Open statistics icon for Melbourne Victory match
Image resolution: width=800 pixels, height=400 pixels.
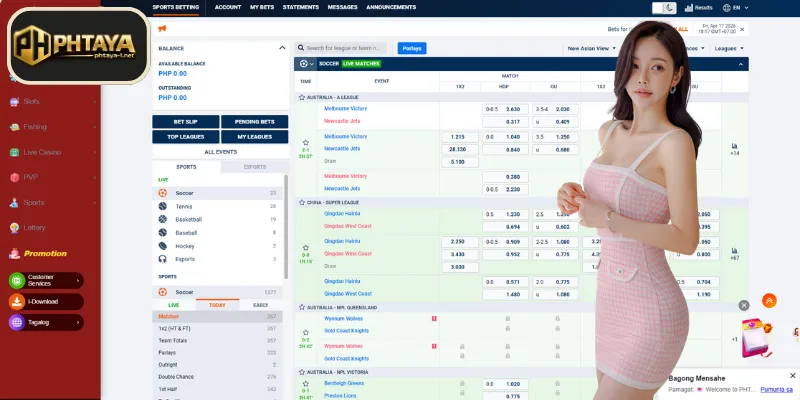coord(735,146)
